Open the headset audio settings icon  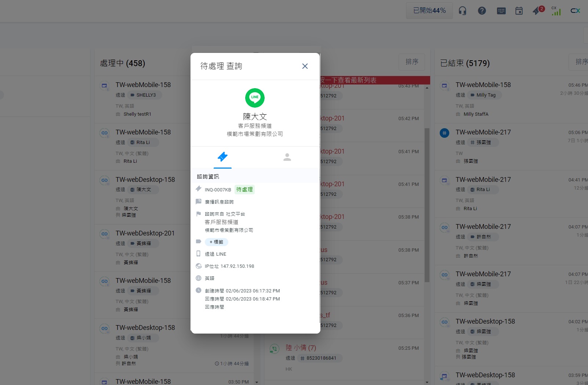[x=462, y=11]
